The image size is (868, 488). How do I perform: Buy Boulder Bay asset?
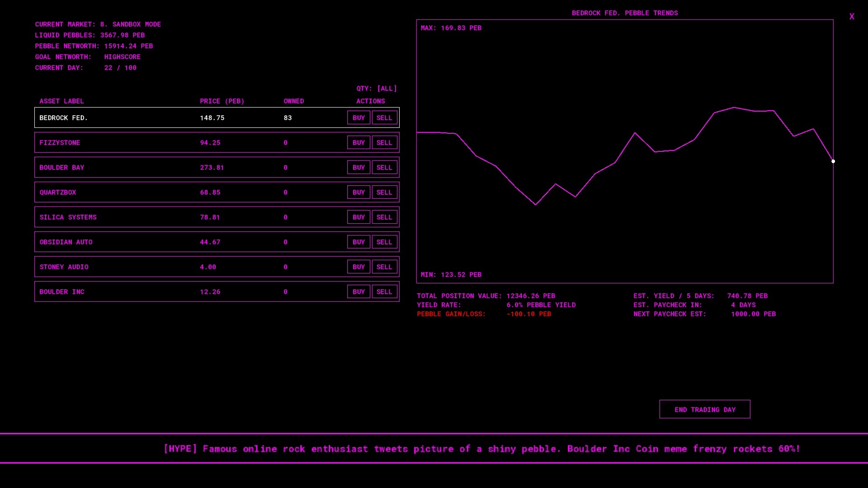(359, 167)
